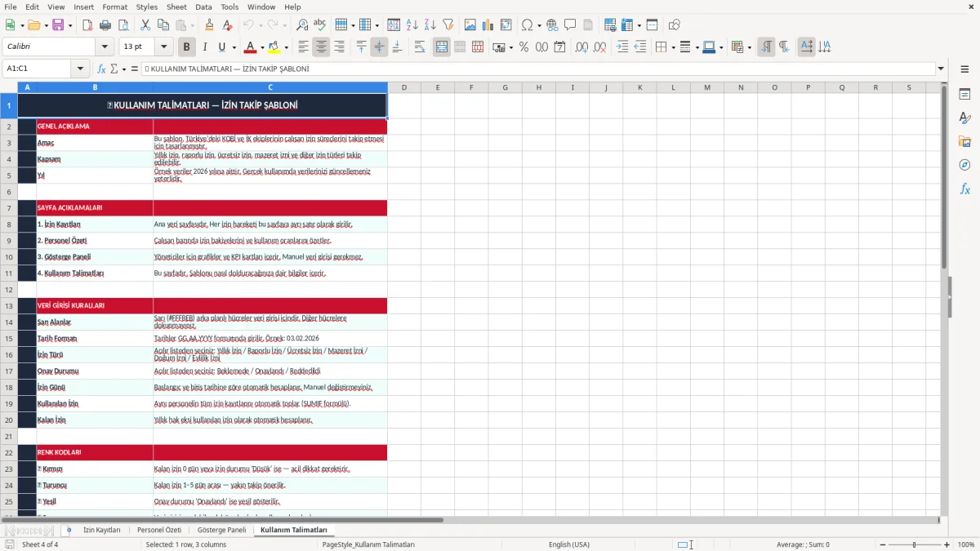980x551 pixels.
Task: Toggle Align Left
Action: point(303,47)
